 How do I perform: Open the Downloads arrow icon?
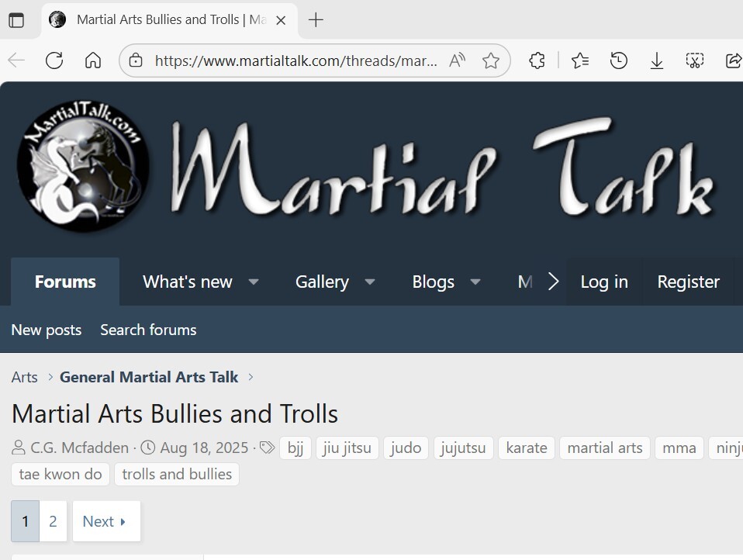(657, 60)
